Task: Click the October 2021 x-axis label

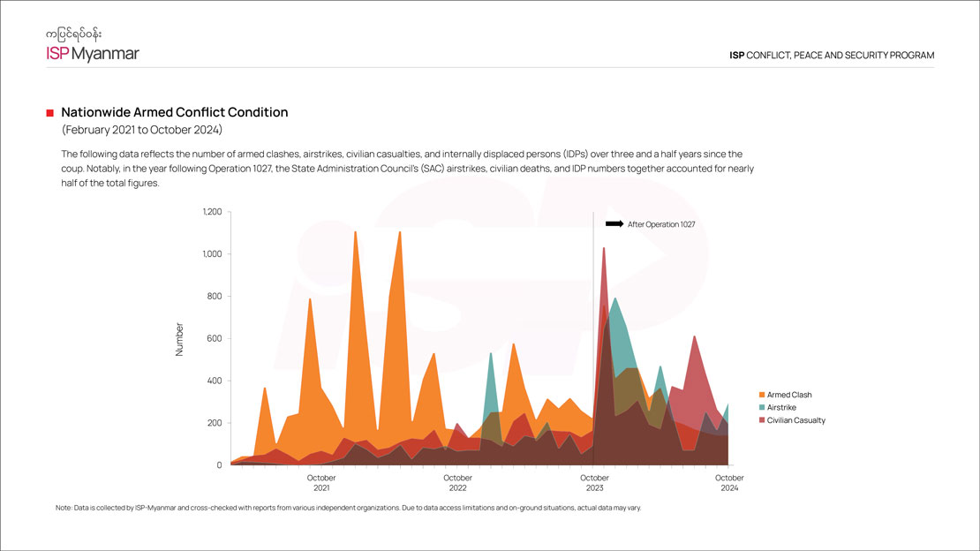Action: 321,482
